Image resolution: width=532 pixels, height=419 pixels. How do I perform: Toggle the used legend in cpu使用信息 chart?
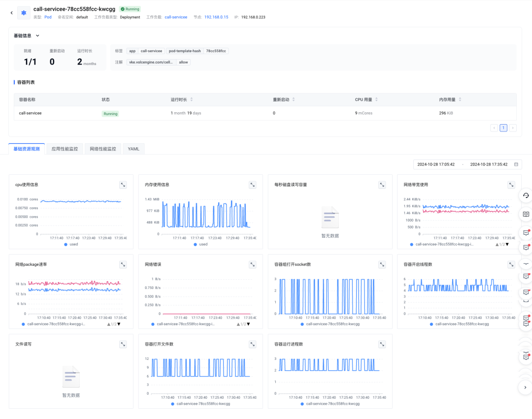(x=71, y=244)
